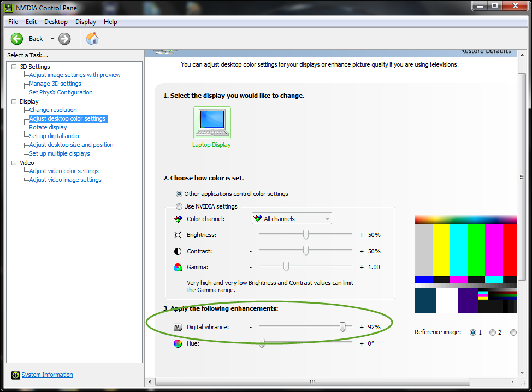The image size is (532, 392).
Task: Click the Back button label
Action: click(36, 39)
